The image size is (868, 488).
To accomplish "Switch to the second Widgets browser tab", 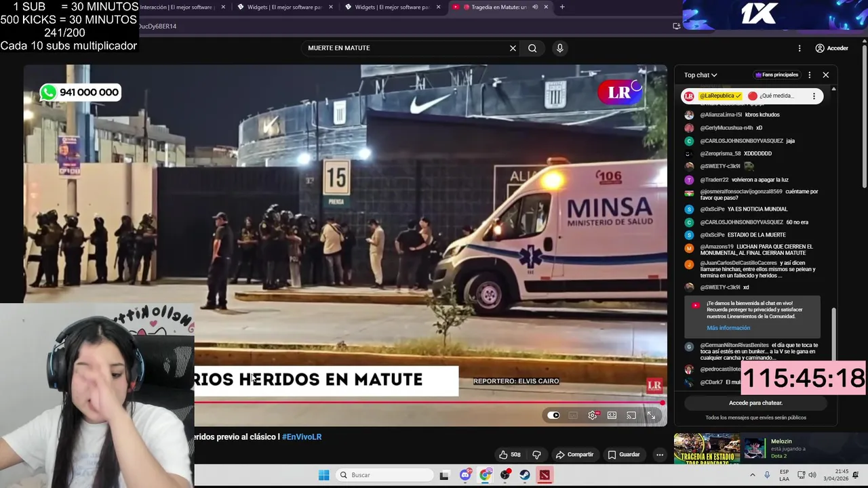I will click(392, 7).
